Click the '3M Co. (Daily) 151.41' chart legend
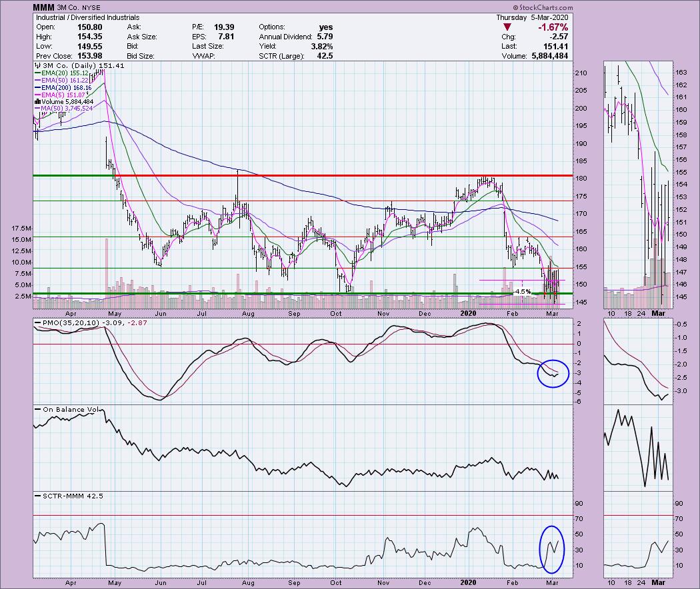 tap(79, 65)
